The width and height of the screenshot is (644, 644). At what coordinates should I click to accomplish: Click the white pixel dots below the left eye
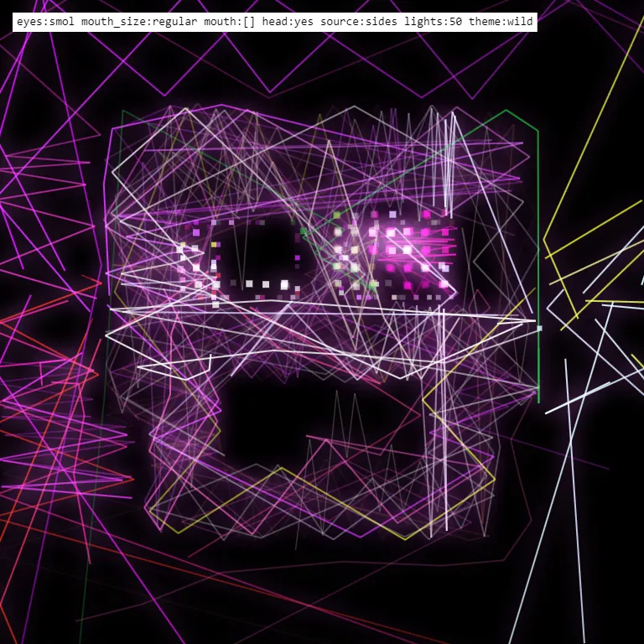click(x=252, y=284)
